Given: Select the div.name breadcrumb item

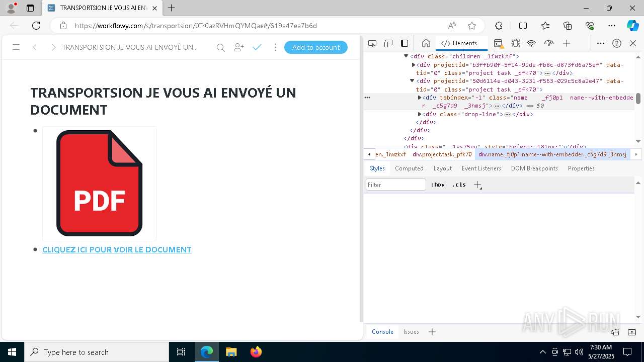Looking at the screenshot, I should point(552,154).
